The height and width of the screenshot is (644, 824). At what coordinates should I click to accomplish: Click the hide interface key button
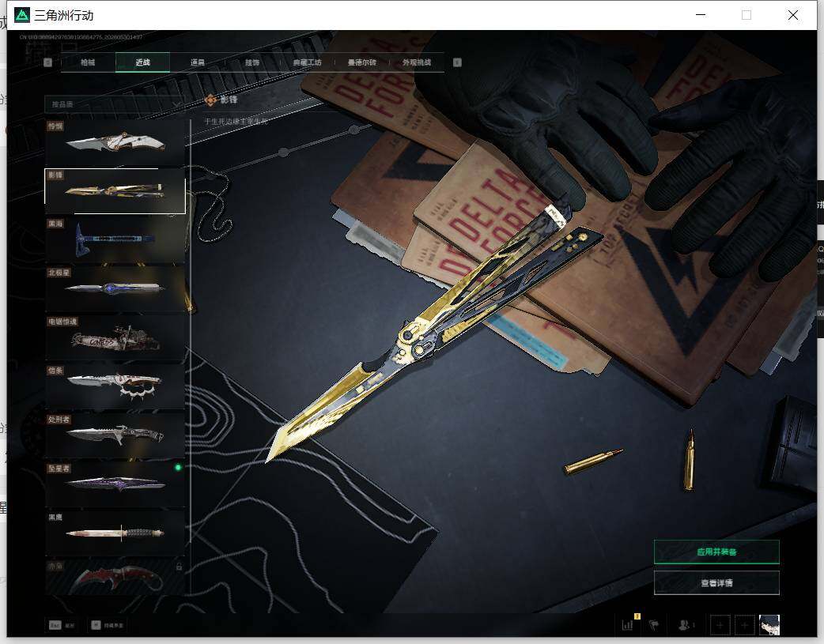pyautogui.click(x=108, y=625)
